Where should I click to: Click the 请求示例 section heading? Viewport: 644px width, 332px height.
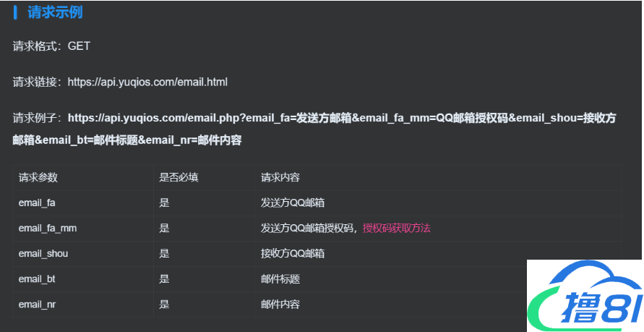(x=55, y=12)
